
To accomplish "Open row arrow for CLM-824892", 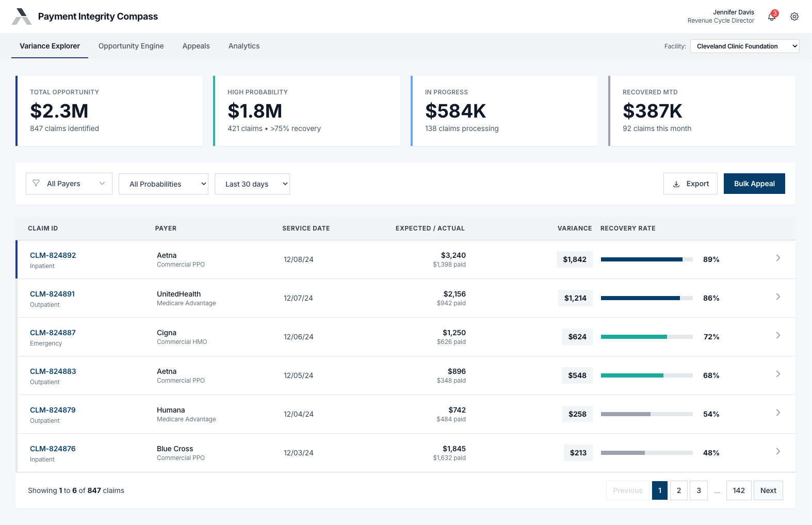I will coord(778,258).
